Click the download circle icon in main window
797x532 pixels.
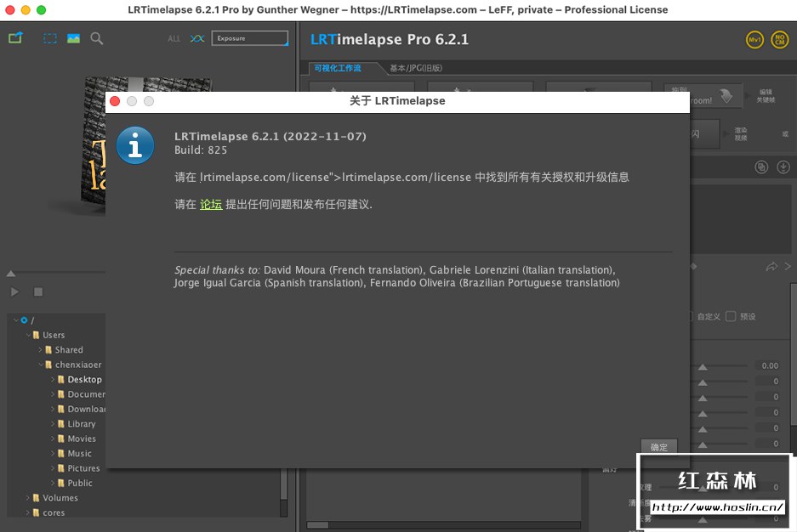783,167
